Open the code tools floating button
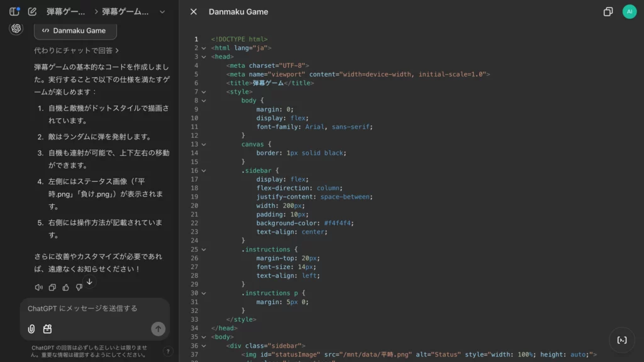Image resolution: width=644 pixels, height=362 pixels. (621, 340)
